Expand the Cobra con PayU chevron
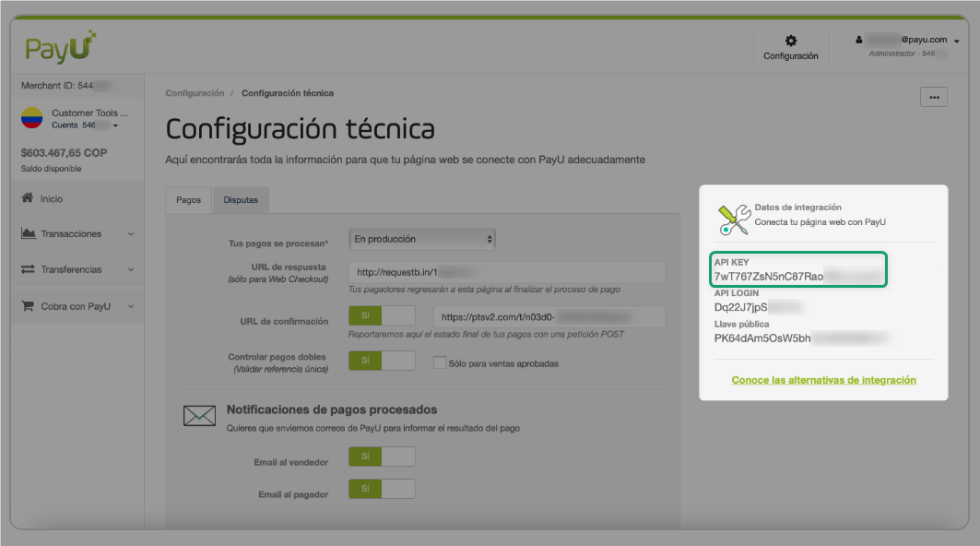 tap(131, 306)
